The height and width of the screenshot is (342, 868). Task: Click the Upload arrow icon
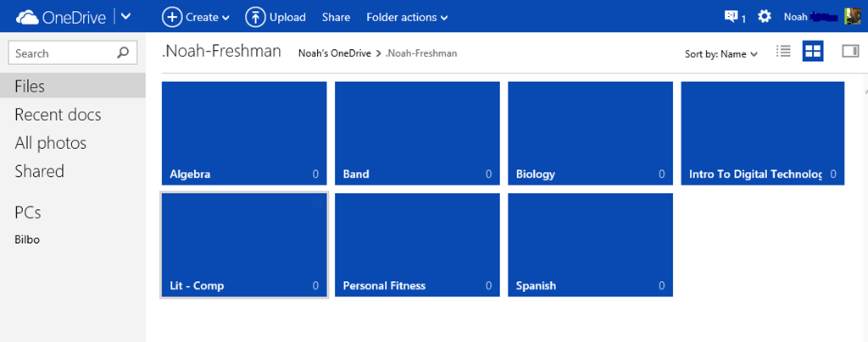click(255, 16)
